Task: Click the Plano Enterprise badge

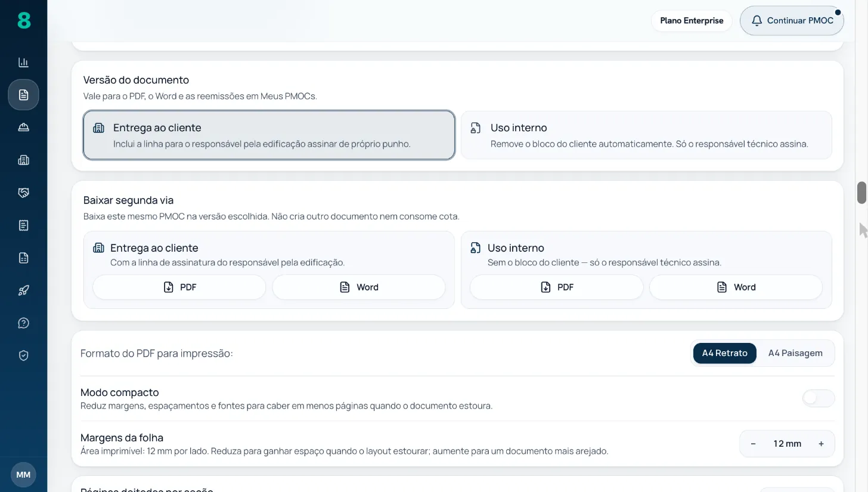Action: click(x=692, y=21)
